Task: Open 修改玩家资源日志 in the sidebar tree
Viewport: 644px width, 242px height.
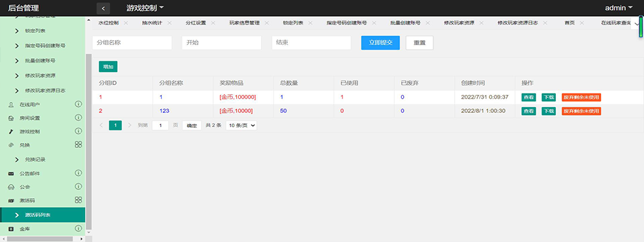Action: (x=45, y=90)
